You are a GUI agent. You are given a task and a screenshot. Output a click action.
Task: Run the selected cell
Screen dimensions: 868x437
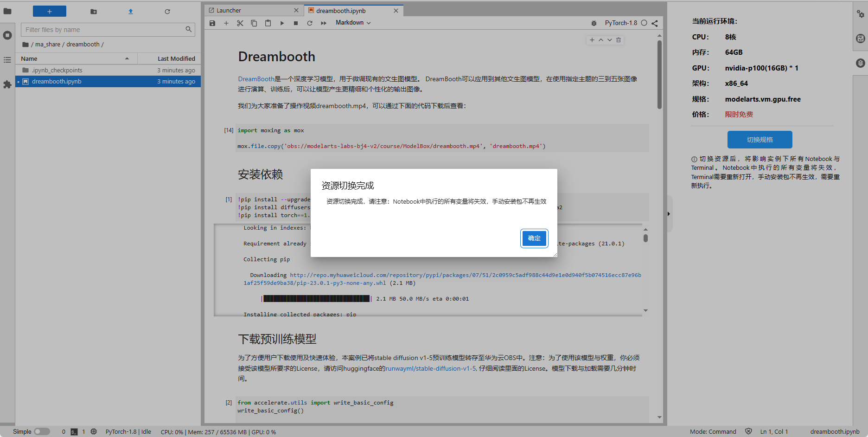click(282, 23)
